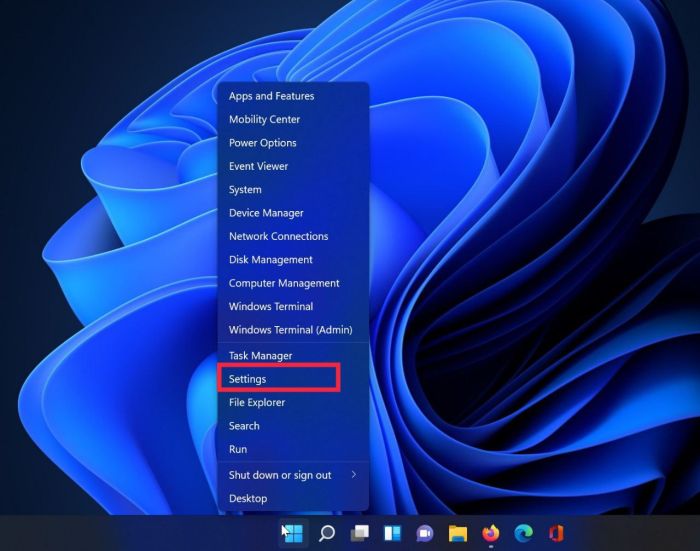Choose Search in the context menu

pyautogui.click(x=293, y=426)
